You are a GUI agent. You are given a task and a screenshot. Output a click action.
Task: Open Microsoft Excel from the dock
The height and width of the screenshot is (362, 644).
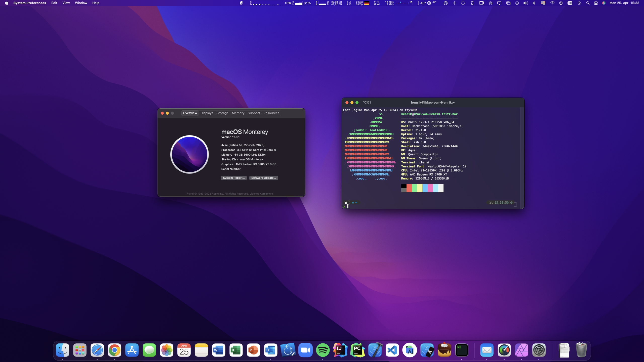(236, 350)
